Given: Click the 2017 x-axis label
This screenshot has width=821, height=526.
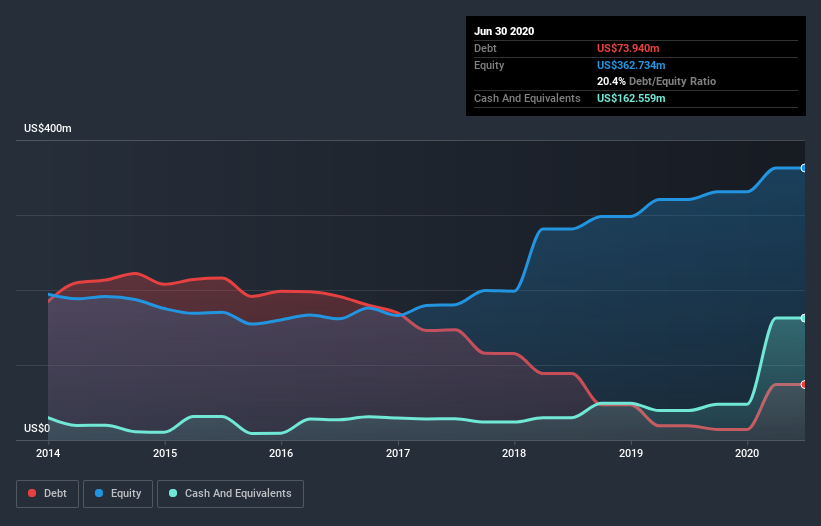Looking at the screenshot, I should (x=398, y=453).
